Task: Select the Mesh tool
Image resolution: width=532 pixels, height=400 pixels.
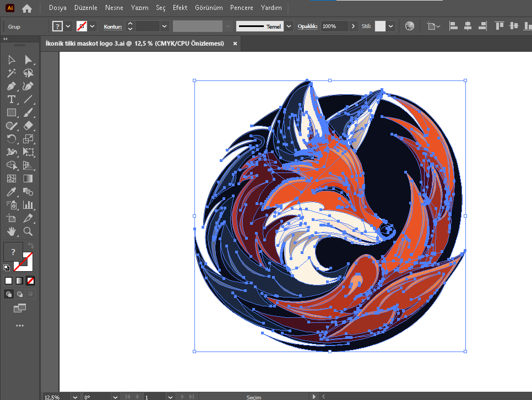Action: pos(12,179)
